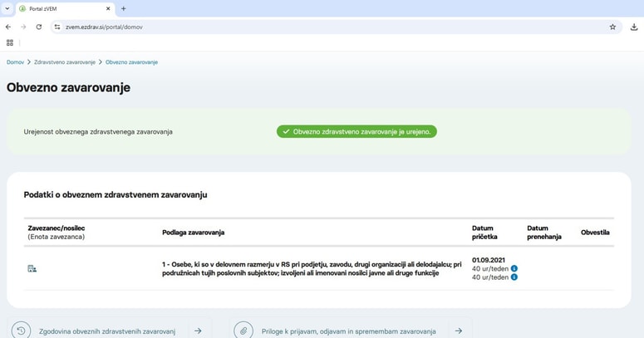Image resolution: width=644 pixels, height=338 pixels.
Task: Click the Obvezno zavarovanje breadcrumb
Action: tap(131, 62)
